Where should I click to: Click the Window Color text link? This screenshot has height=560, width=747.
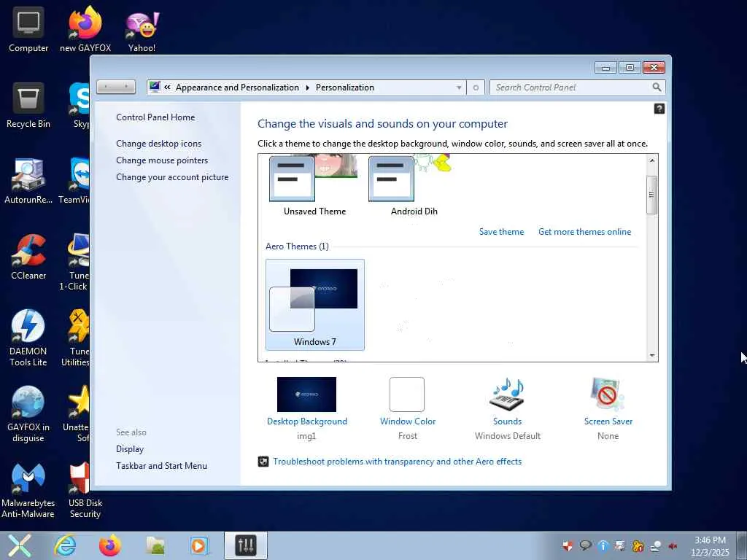pyautogui.click(x=408, y=421)
